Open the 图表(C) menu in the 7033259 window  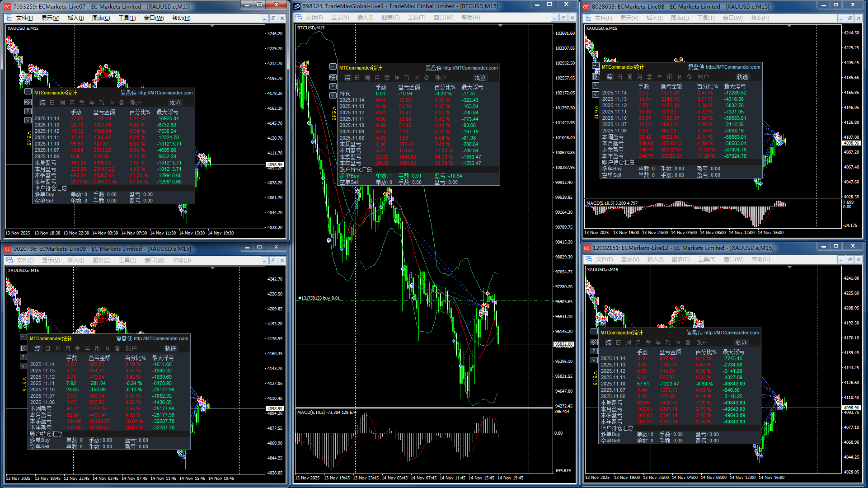tap(101, 18)
